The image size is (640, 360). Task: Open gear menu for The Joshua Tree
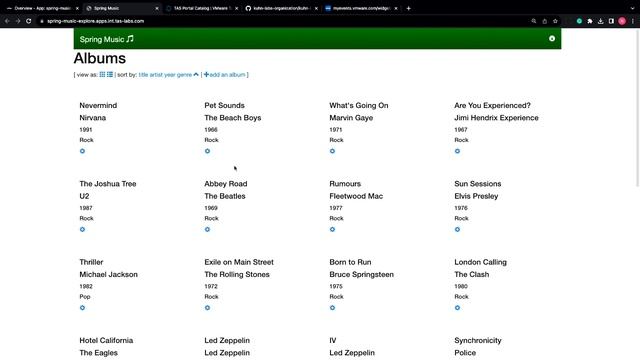point(82,229)
